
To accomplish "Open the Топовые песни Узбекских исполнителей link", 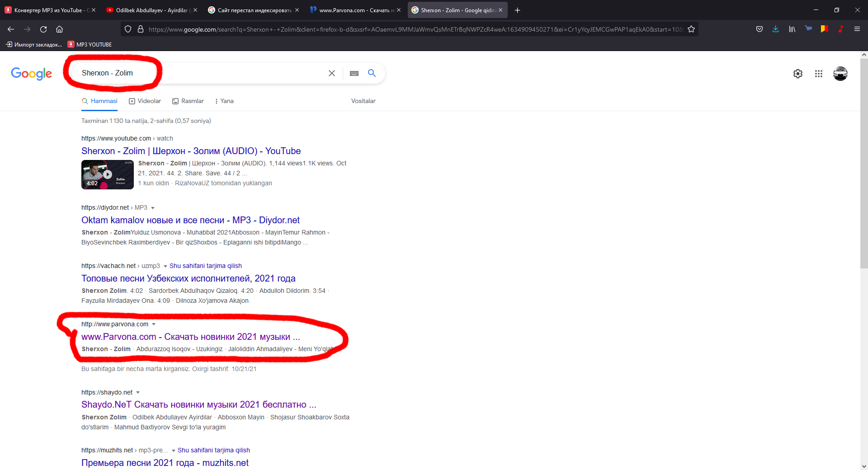I will [x=189, y=278].
